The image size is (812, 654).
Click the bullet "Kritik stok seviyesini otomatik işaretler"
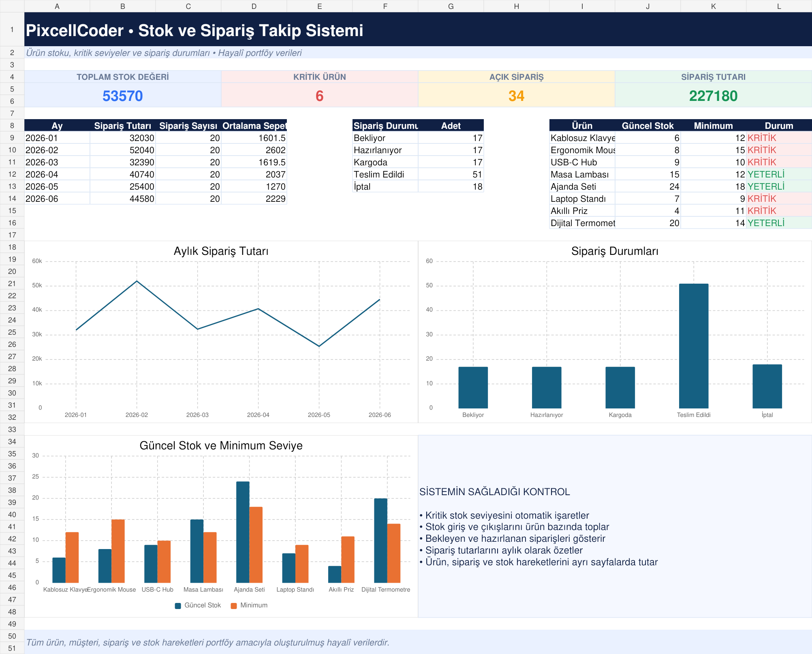click(504, 515)
